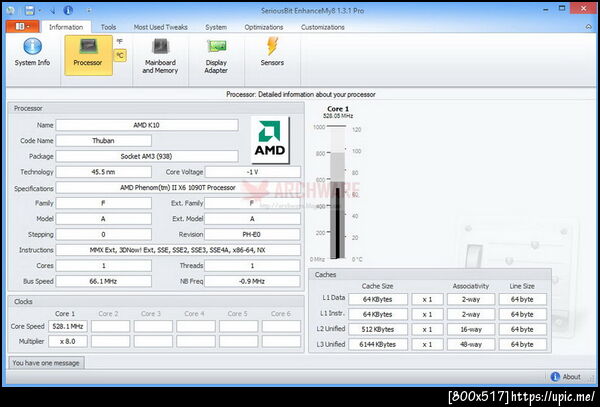Click the Core 1 frequency gauge bar

pyautogui.click(x=338, y=192)
